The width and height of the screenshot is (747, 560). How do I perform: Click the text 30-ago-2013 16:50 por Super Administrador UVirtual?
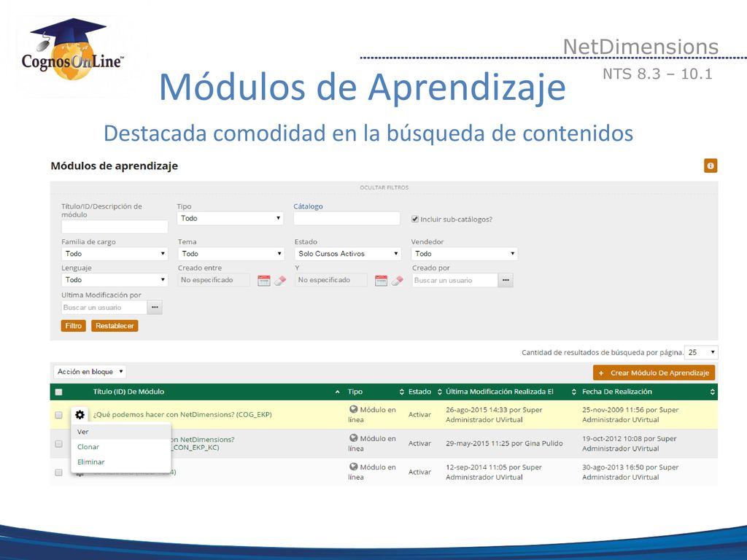(630, 472)
